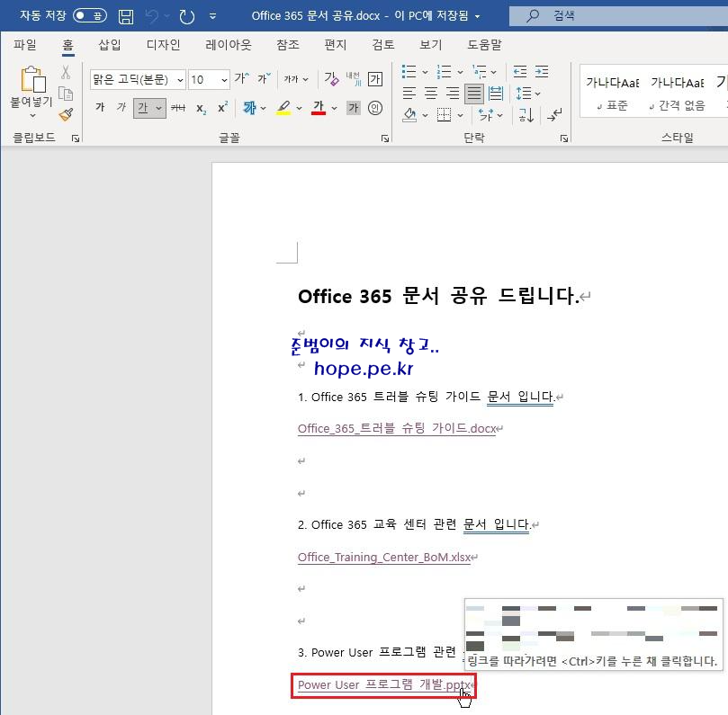Apply the Shading paint bucket color
Image resolution: width=728 pixels, height=715 pixels.
click(409, 114)
